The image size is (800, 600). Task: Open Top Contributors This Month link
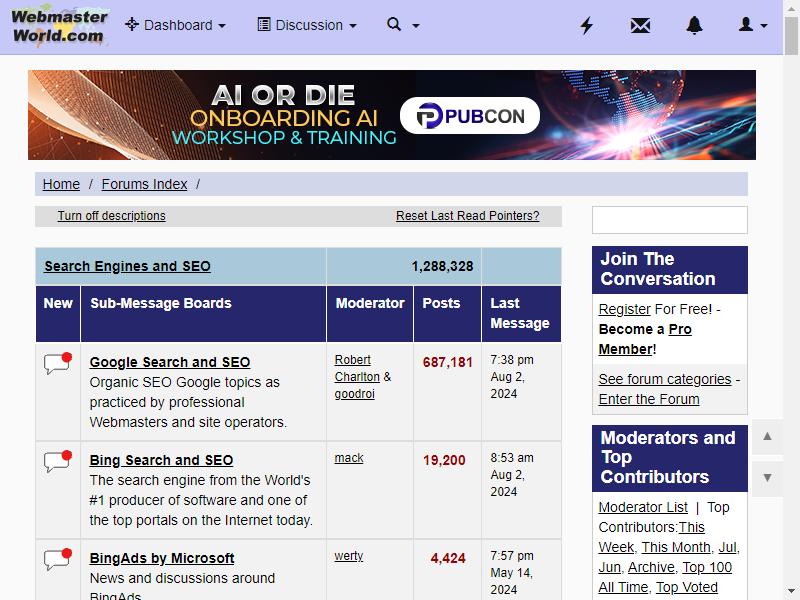pyautogui.click(x=676, y=547)
